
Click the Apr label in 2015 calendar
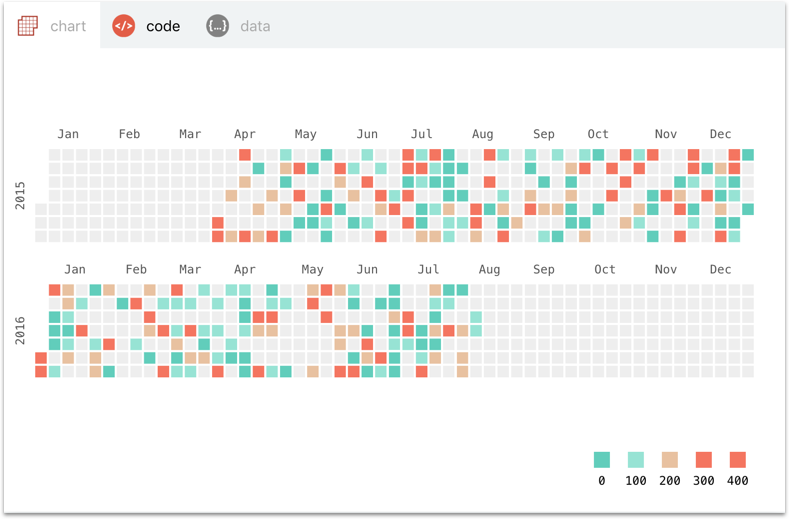click(245, 134)
